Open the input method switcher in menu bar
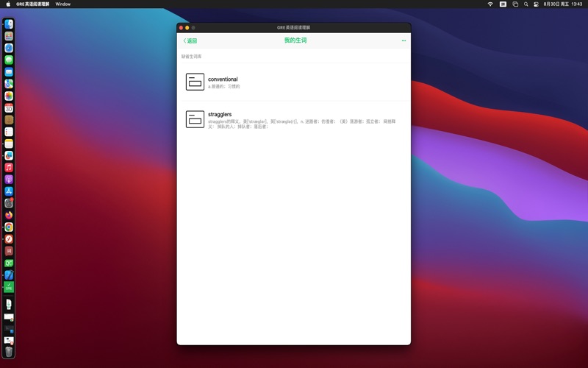Image resolution: width=588 pixels, height=368 pixels. [503, 4]
